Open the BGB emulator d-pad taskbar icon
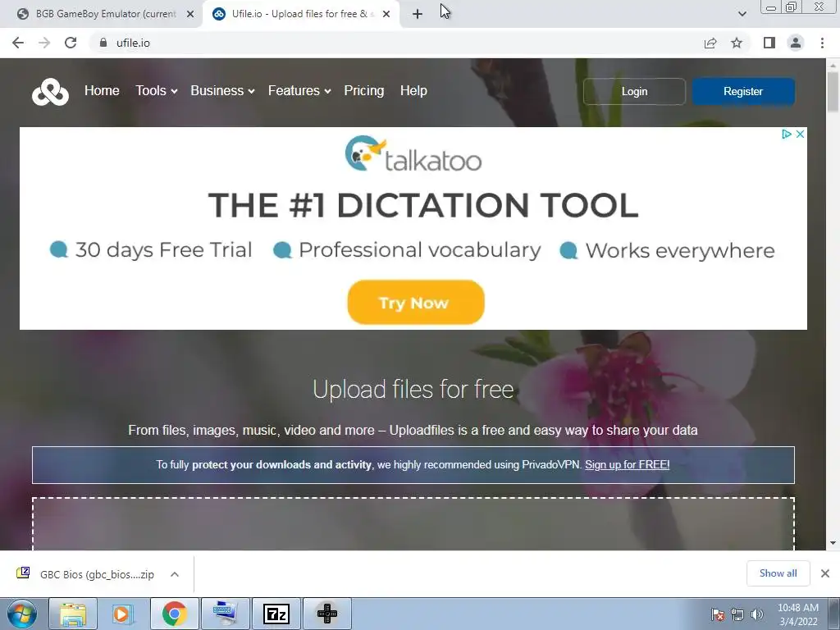 (327, 614)
